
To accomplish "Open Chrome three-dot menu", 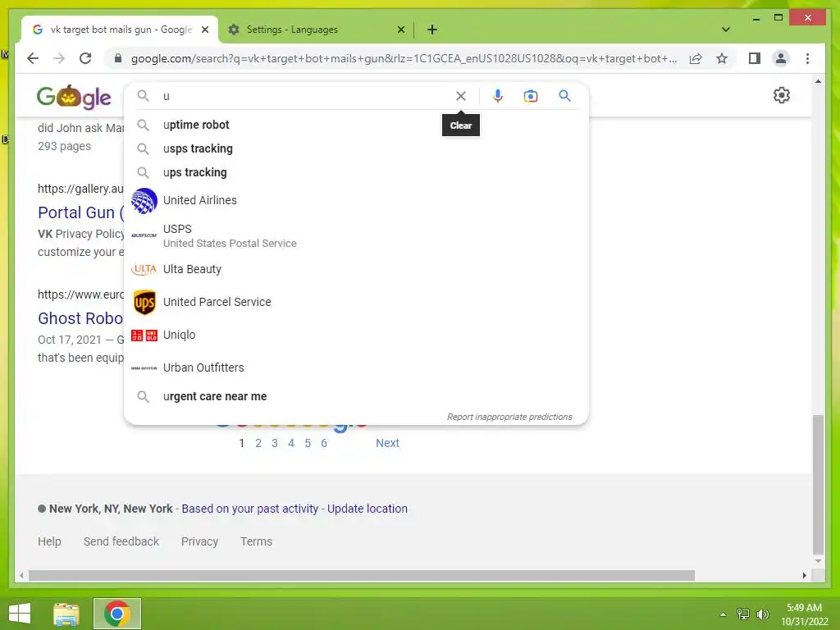I will 807,58.
